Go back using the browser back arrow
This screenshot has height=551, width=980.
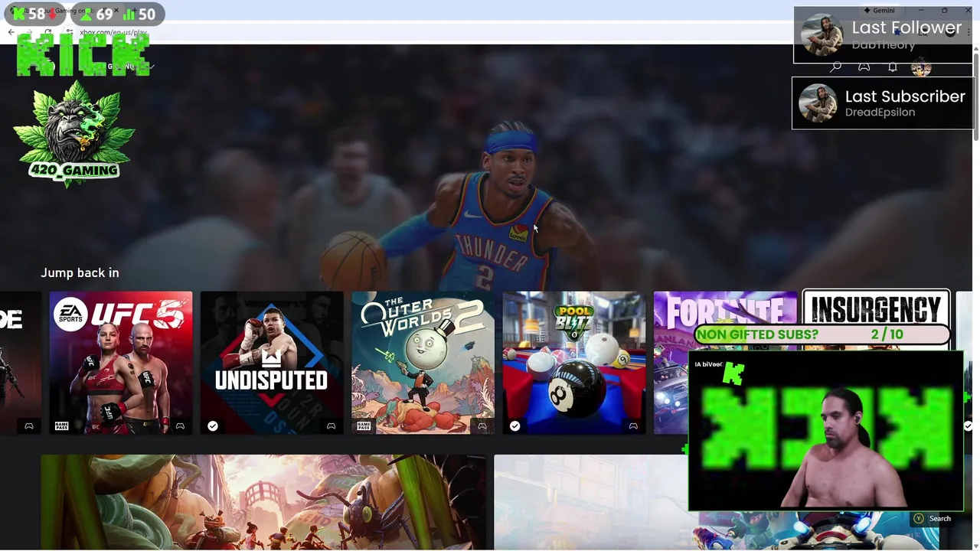pos(11,32)
